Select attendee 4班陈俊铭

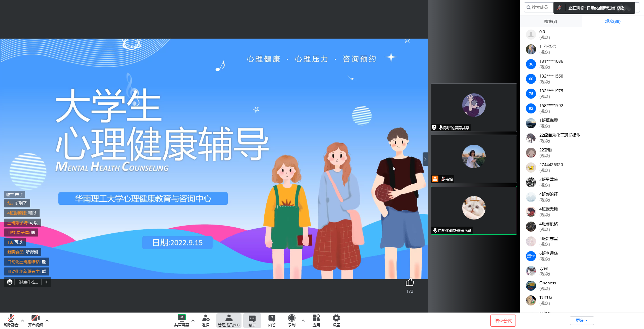point(582,227)
